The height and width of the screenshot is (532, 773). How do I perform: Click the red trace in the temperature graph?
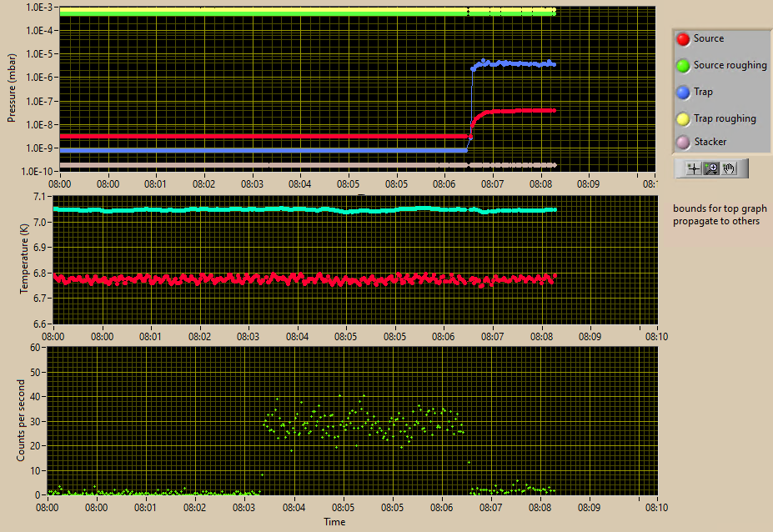pos(304,279)
